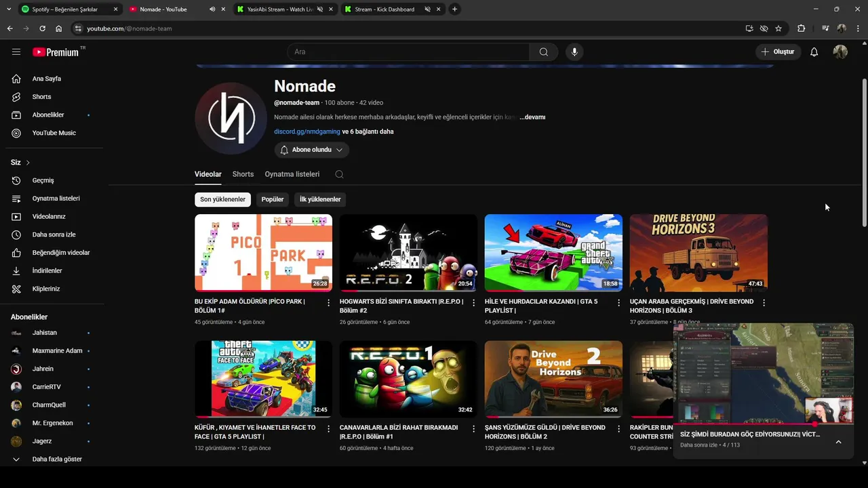Open more options for PICO PARK video
Viewport: 868px width, 488px height.
328,303
